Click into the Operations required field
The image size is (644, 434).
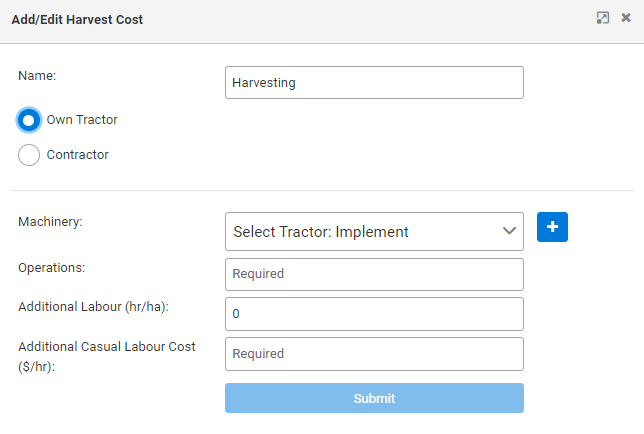coord(374,274)
